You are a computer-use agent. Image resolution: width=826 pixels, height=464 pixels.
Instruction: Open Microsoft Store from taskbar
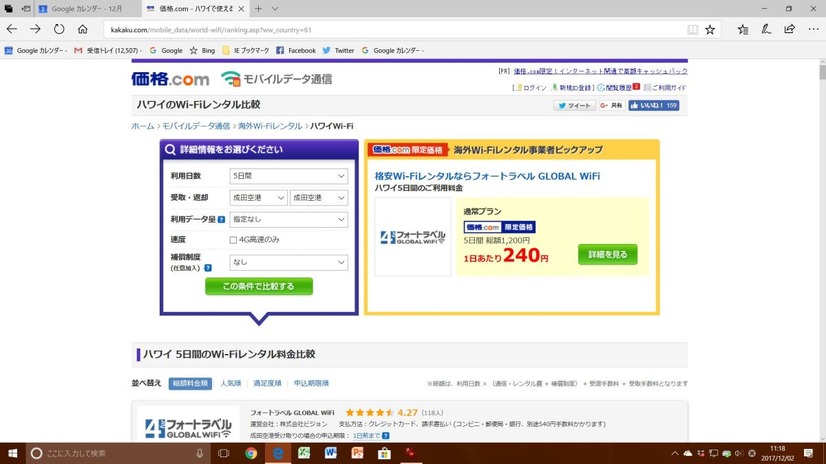pyautogui.click(x=384, y=453)
